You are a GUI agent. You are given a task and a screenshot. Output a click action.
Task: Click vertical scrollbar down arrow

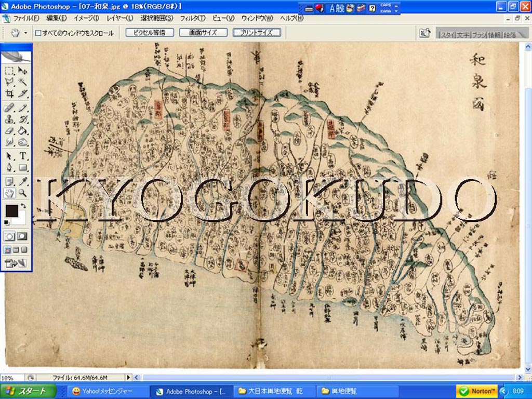528,369
